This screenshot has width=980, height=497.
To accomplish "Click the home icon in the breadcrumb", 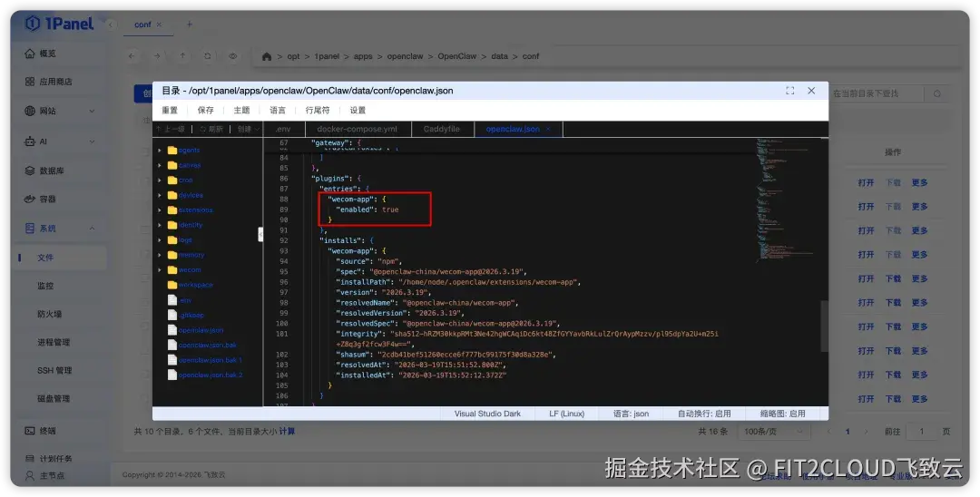I will click(x=266, y=56).
